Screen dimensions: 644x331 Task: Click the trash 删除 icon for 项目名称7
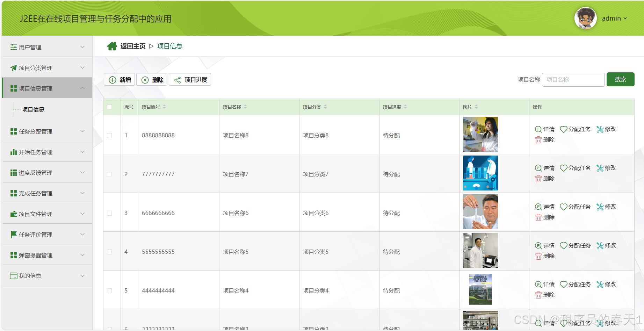click(538, 179)
